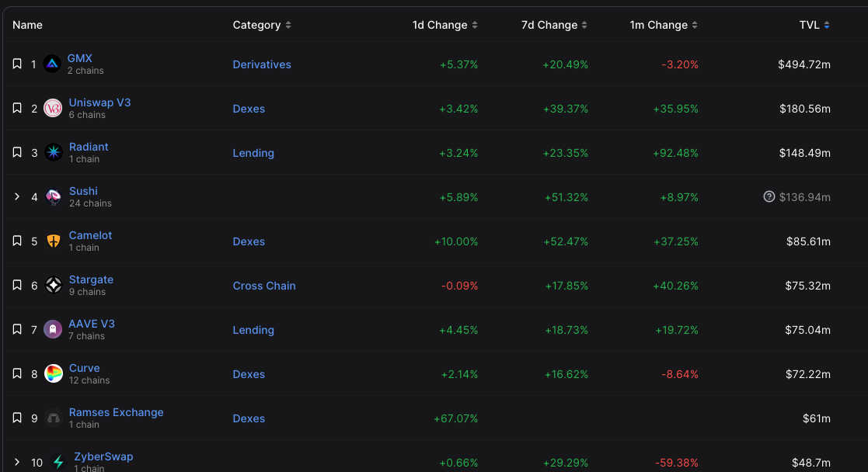
Task: Expand the ZyberSwap row
Action: coord(17,462)
